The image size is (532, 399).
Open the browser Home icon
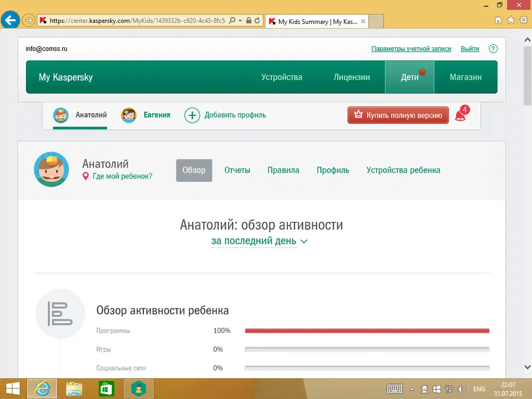[x=498, y=20]
